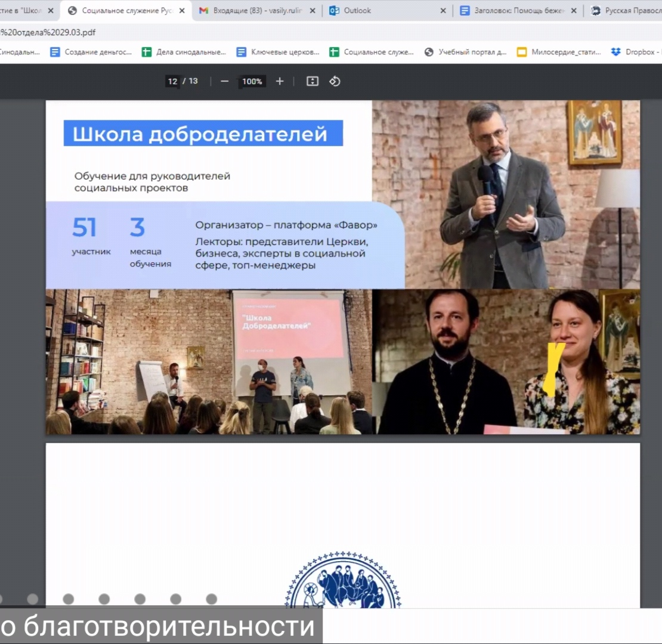The width and height of the screenshot is (662, 644).
Task: Click the PDF page number field
Action: pos(172,81)
